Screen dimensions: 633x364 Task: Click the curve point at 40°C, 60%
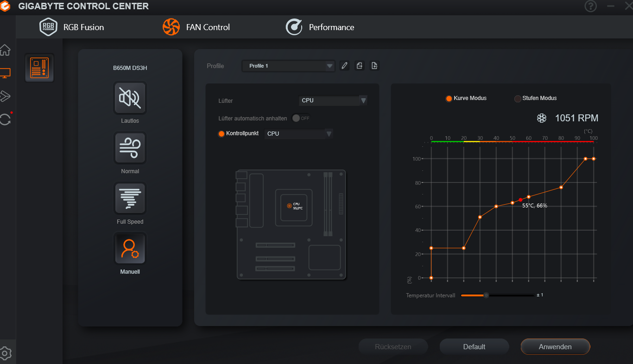[x=496, y=207]
